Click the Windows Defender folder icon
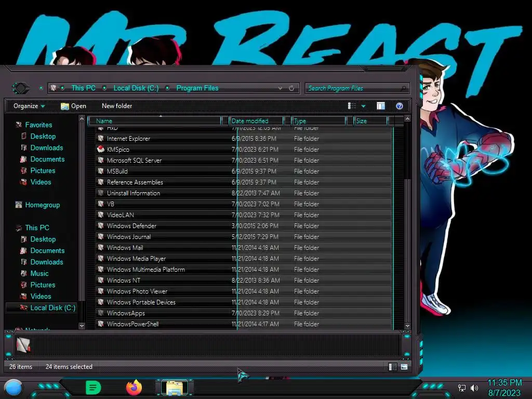This screenshot has width=532, height=399. [100, 225]
